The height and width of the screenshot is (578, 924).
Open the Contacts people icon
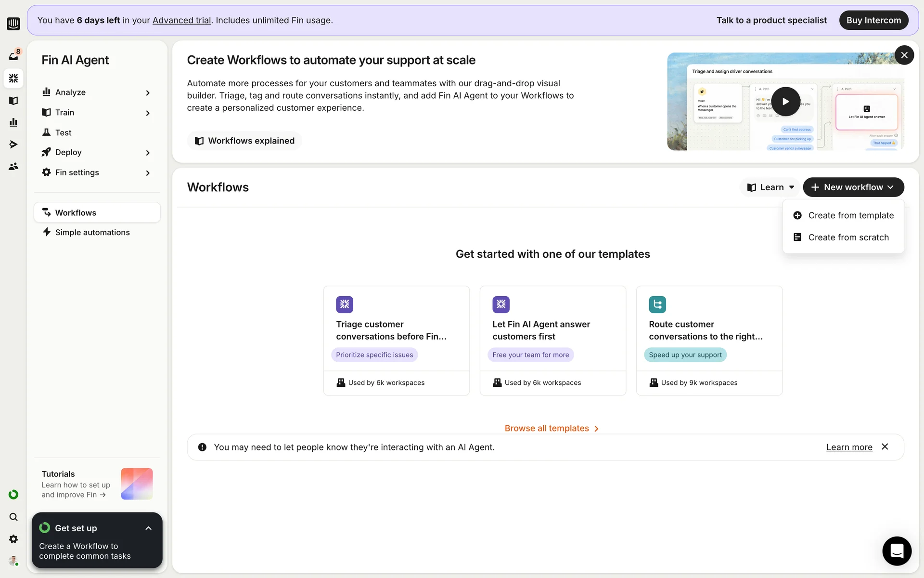point(13,166)
